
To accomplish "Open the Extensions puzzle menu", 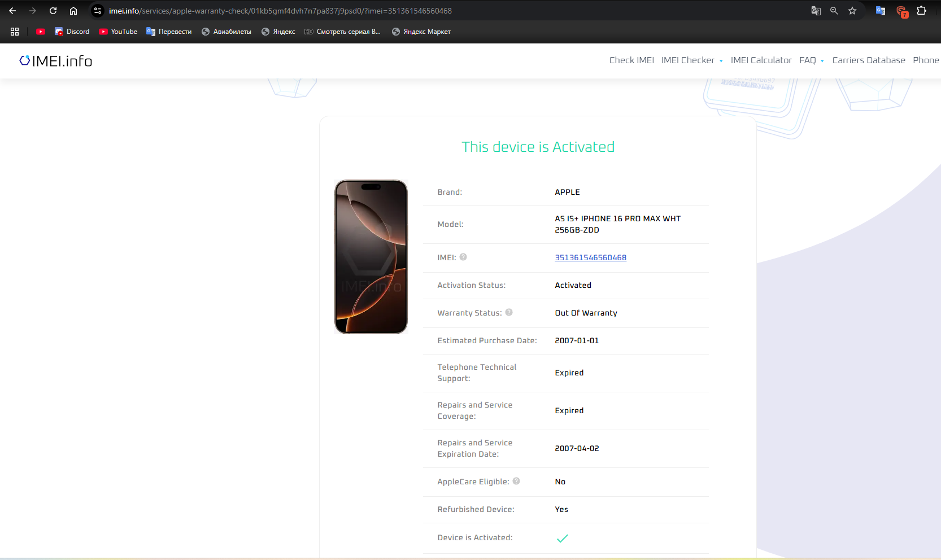I will coord(922,11).
